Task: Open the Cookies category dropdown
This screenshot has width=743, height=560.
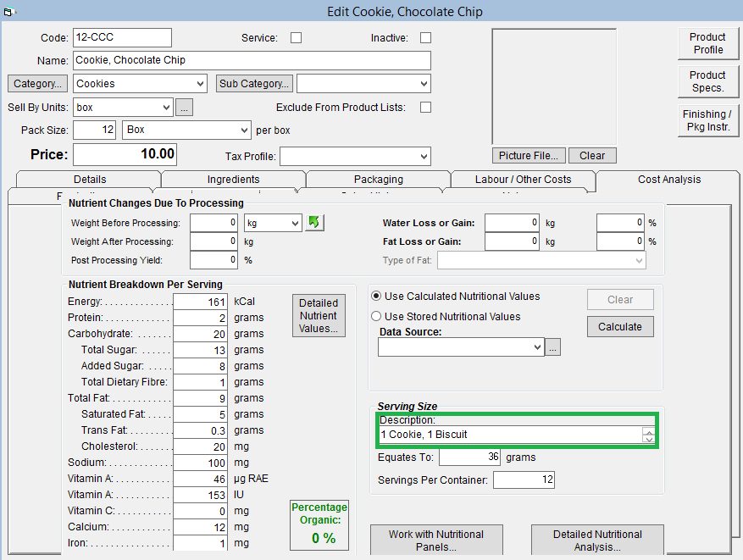Action: (x=201, y=84)
